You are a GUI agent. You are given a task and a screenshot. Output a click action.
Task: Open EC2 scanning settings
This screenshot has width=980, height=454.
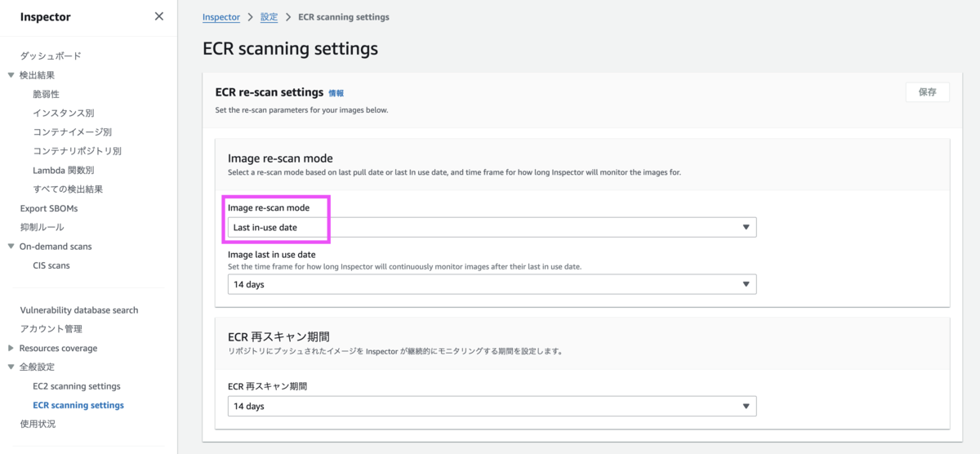77,386
